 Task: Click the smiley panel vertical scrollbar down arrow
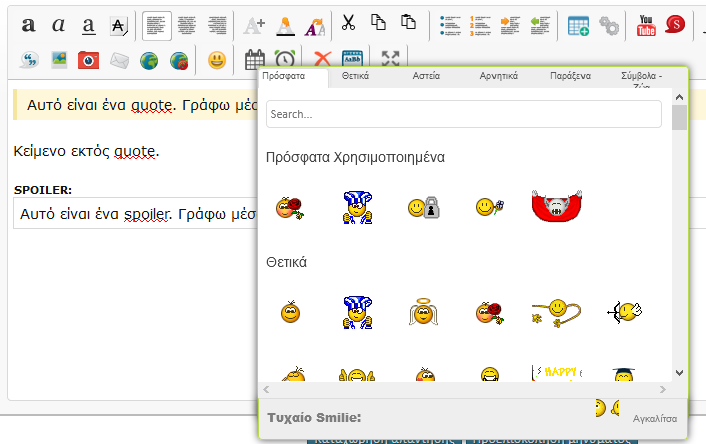679,370
